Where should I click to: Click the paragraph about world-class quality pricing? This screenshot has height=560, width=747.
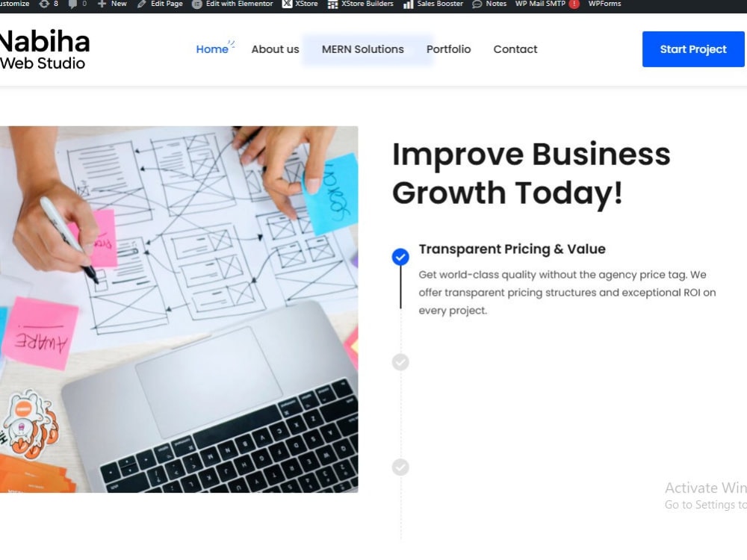pos(567,293)
